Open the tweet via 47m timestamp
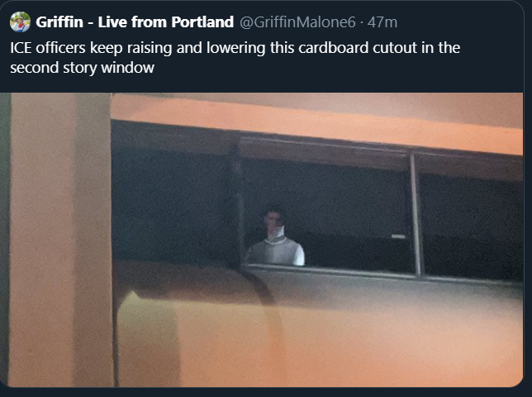The image size is (532, 397). point(382,22)
